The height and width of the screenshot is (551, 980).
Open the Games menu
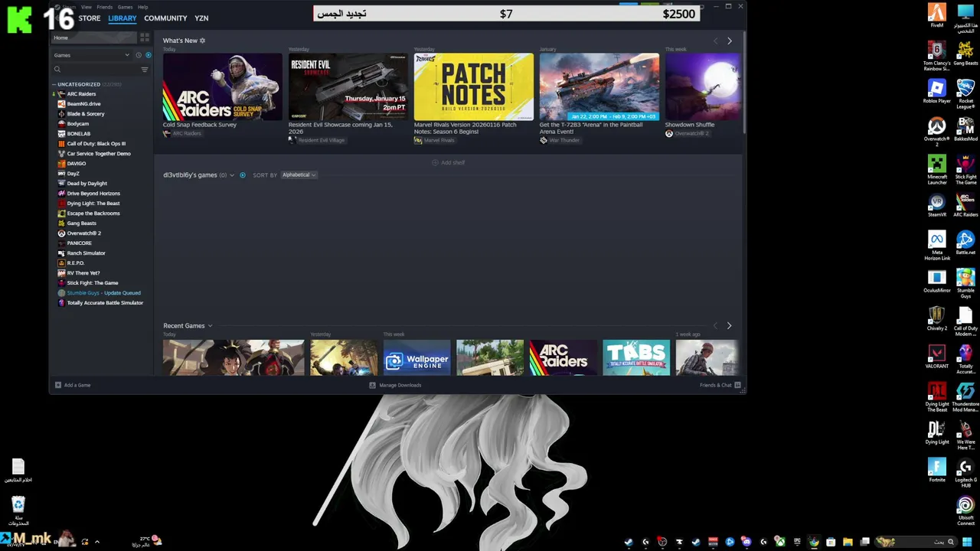tap(125, 7)
